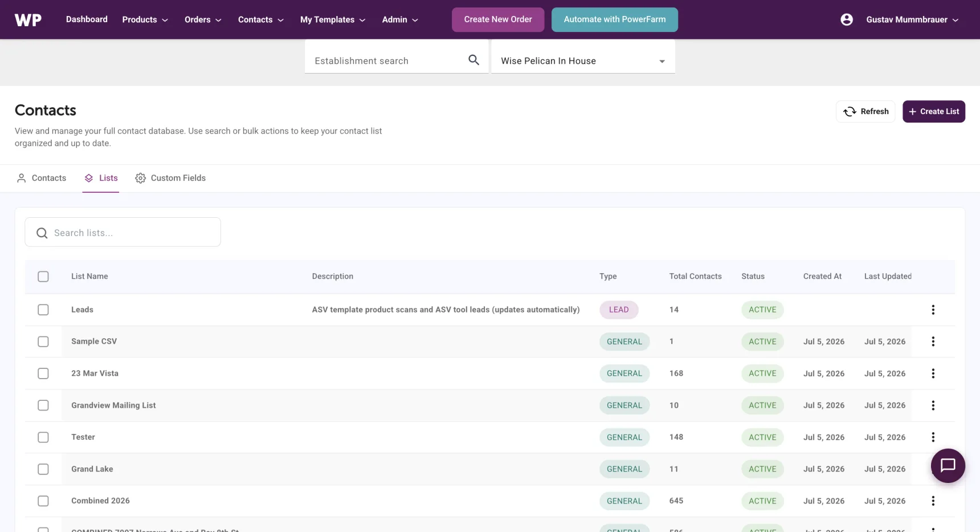The image size is (980, 532).
Task: Switch to the Custom Fields tab
Action: (170, 178)
